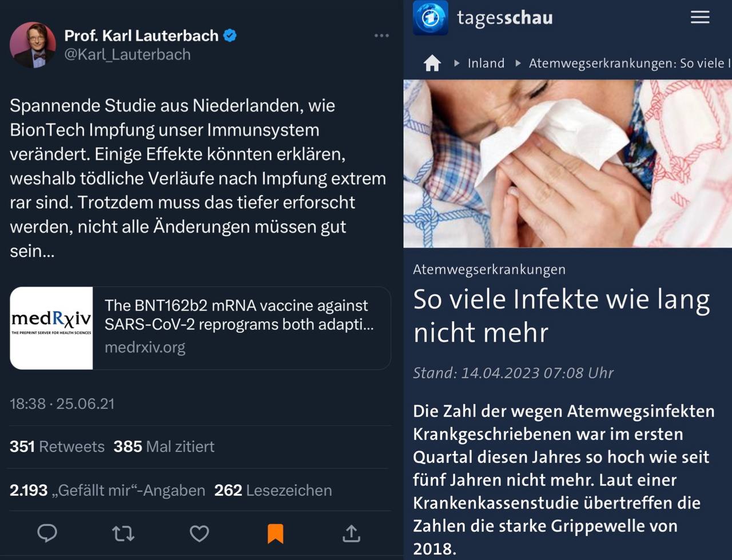Show the 2.193 Gefällt mir likes

tap(108, 490)
